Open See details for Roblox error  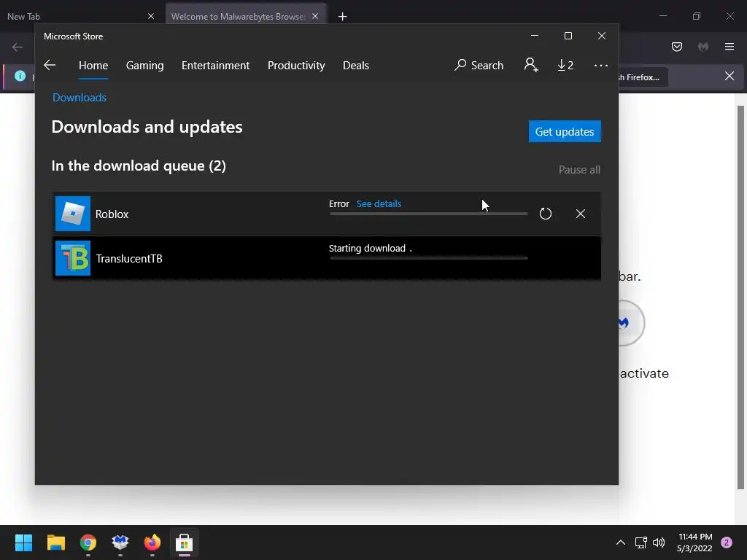pyautogui.click(x=379, y=204)
